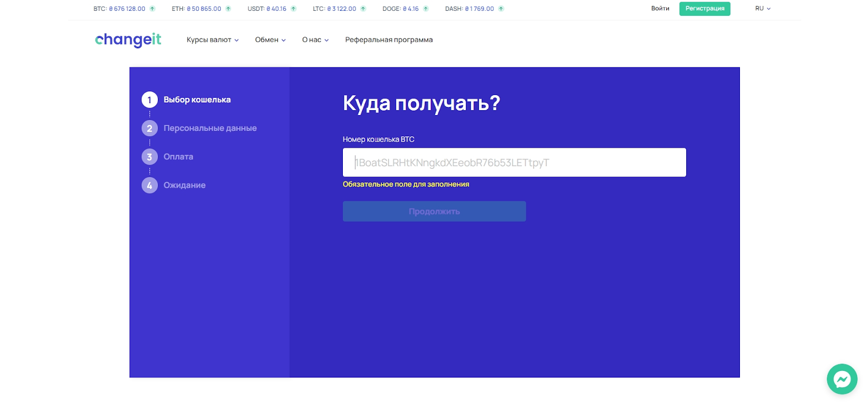Screen dimensions: 868x404
Task: Focus the BTC wallet number input field
Action: [x=514, y=162]
